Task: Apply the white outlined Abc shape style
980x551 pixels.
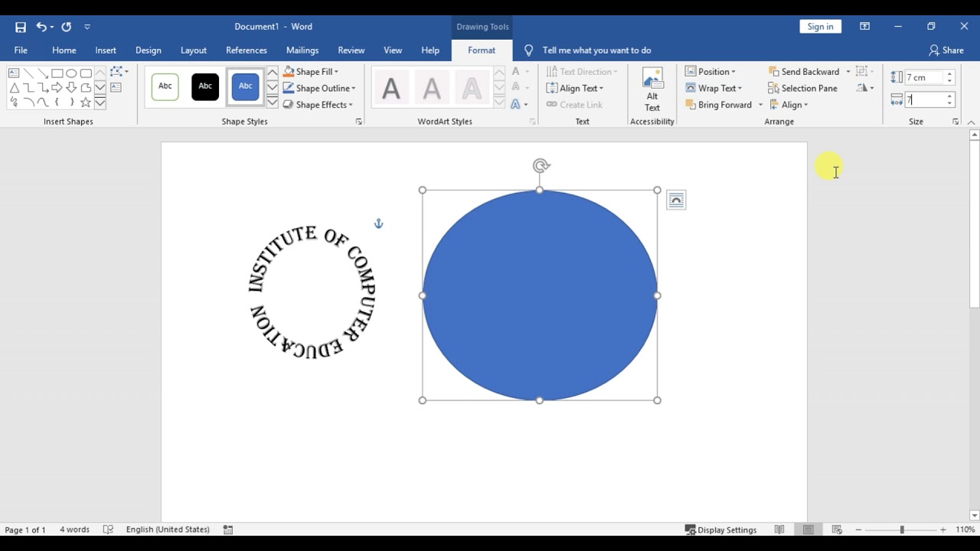Action: click(165, 86)
